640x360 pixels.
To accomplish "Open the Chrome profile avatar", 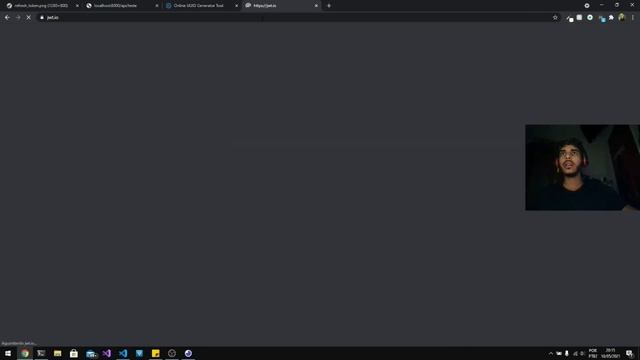I will click(x=622, y=17).
